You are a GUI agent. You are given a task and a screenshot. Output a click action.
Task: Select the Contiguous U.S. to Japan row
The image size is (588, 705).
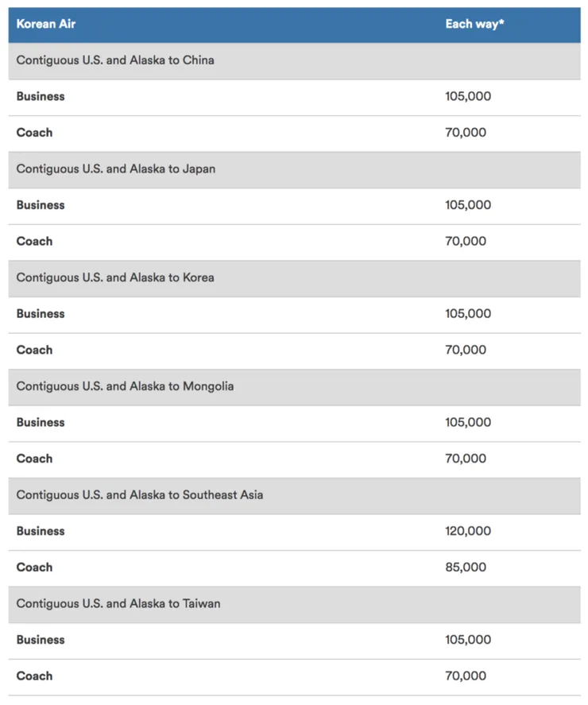point(116,169)
